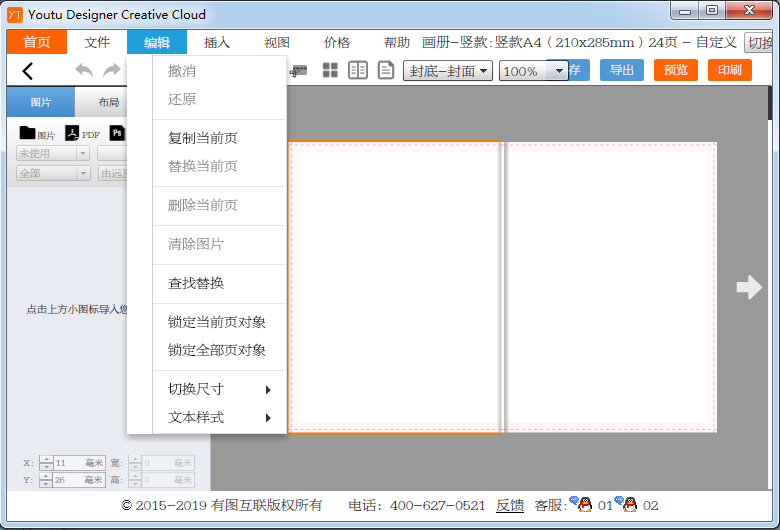Select 查找替换 in the edit menu
This screenshot has height=530, width=780.
[x=196, y=283]
